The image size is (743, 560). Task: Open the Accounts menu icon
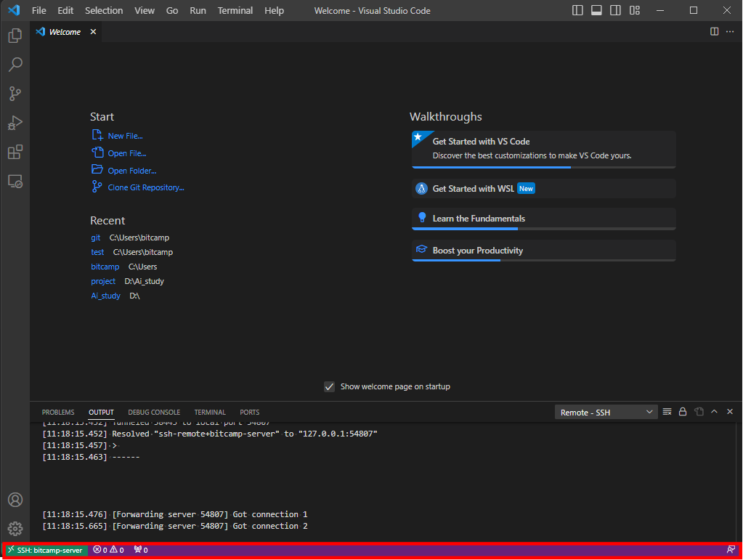click(x=15, y=500)
